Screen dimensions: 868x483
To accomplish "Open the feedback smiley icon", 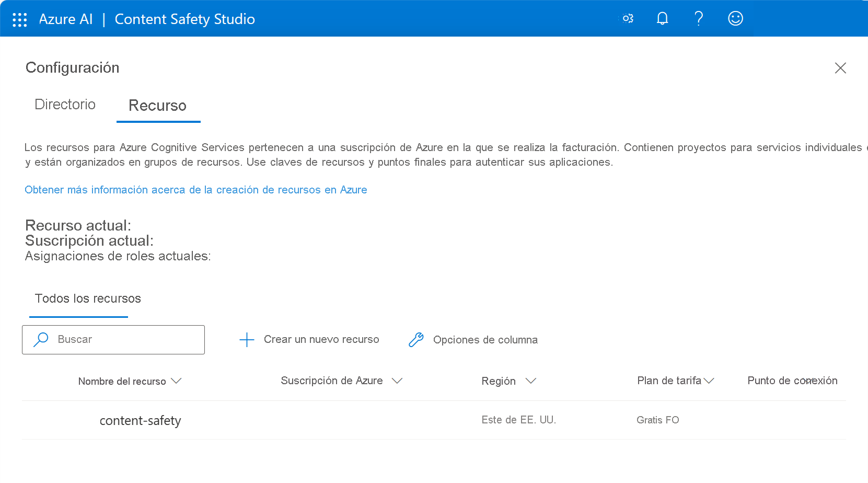I will click(x=735, y=19).
